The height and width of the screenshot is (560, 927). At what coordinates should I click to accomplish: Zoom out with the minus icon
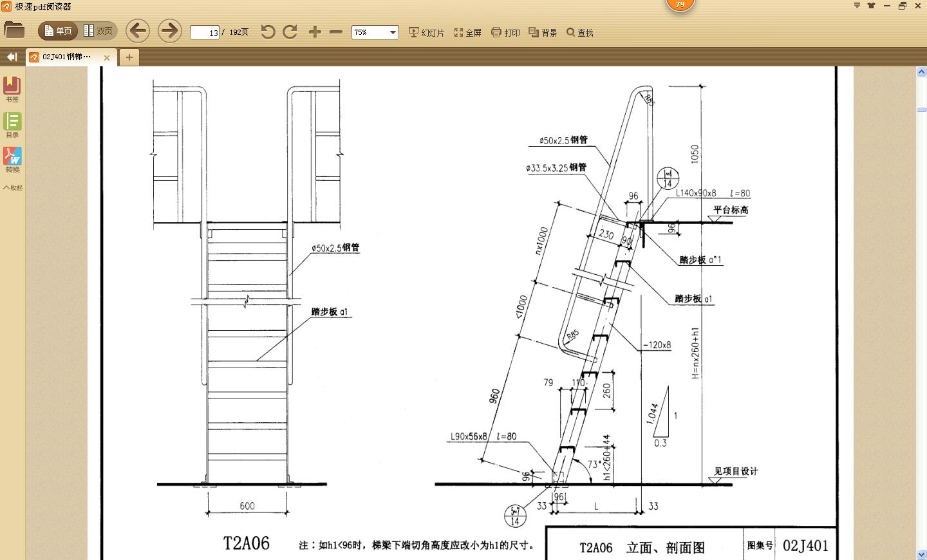click(x=336, y=32)
